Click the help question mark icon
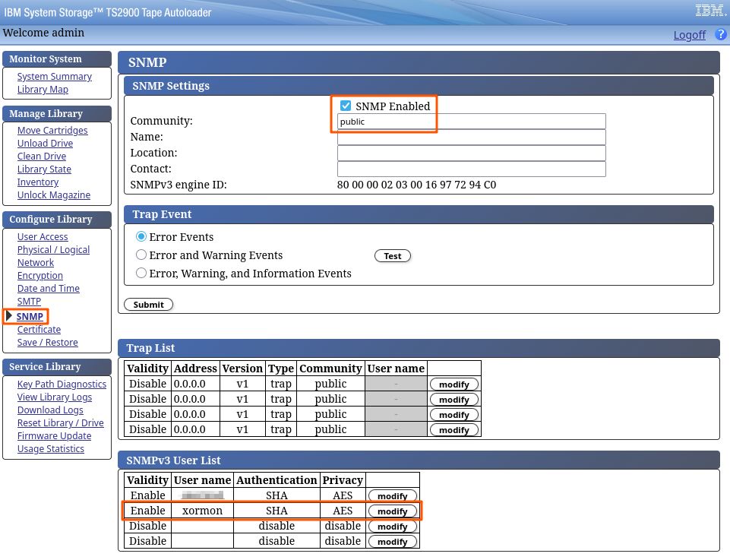 [x=720, y=35]
